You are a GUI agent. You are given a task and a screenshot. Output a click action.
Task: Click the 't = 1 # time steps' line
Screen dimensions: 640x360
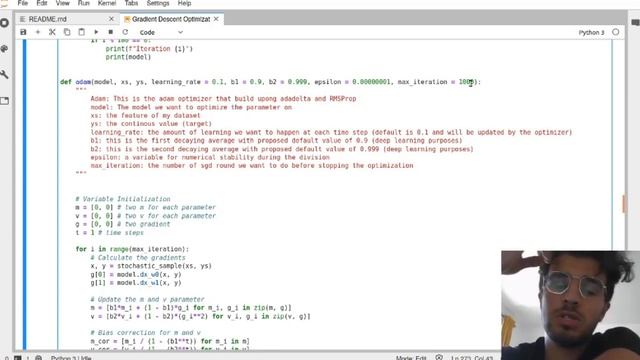[x=109, y=233]
